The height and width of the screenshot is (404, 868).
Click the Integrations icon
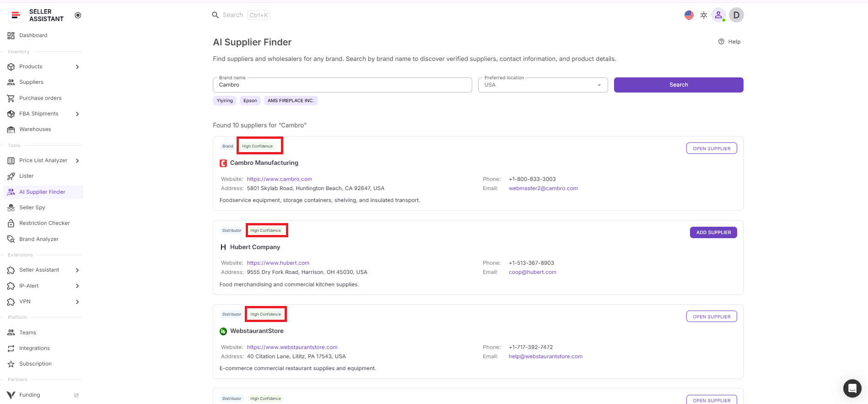(x=11, y=349)
